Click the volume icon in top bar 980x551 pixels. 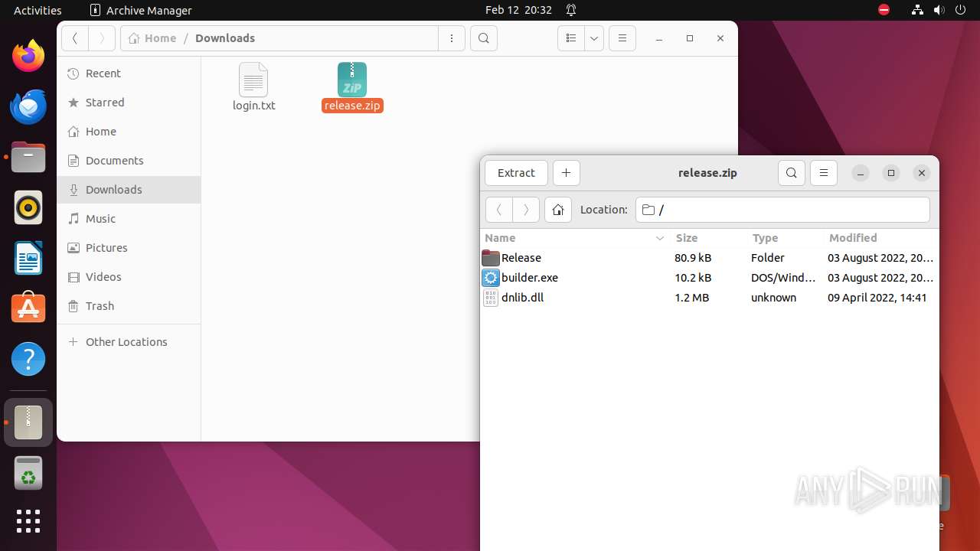(x=939, y=10)
